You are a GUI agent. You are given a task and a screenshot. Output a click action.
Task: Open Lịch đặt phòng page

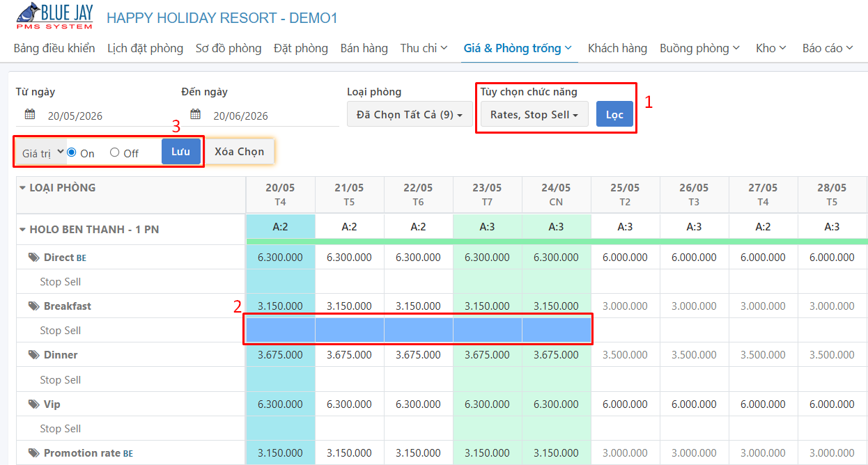pyautogui.click(x=145, y=48)
